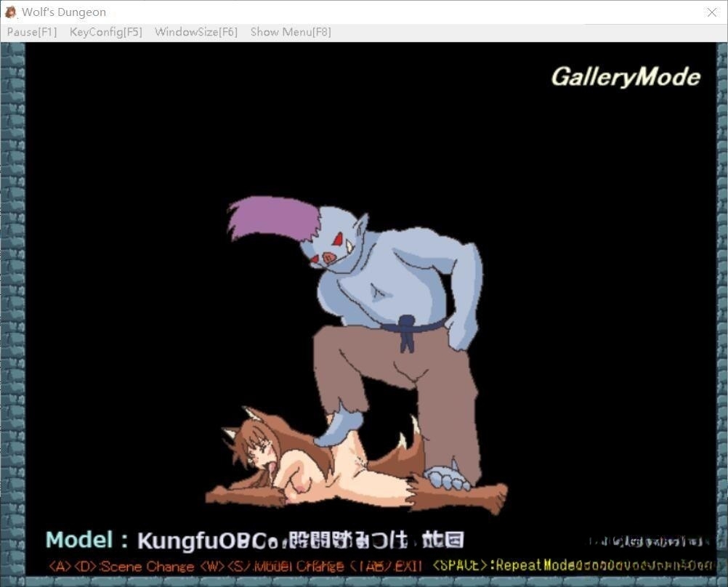The height and width of the screenshot is (587, 728).
Task: Open the KeyConfig[F5] menu item
Action: tap(106, 32)
